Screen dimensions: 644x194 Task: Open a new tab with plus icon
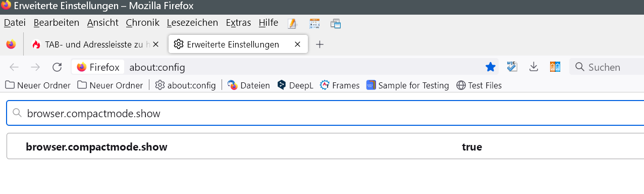tap(319, 44)
